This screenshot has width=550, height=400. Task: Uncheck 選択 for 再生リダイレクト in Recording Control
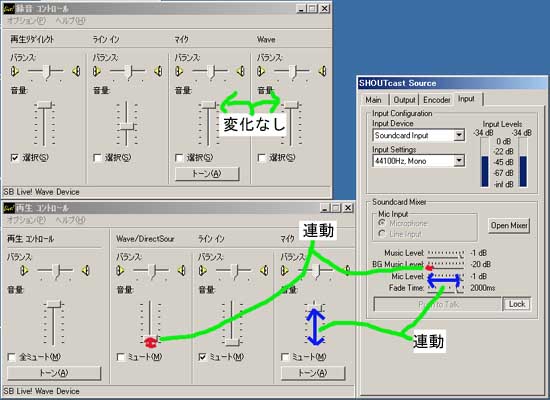coord(14,158)
